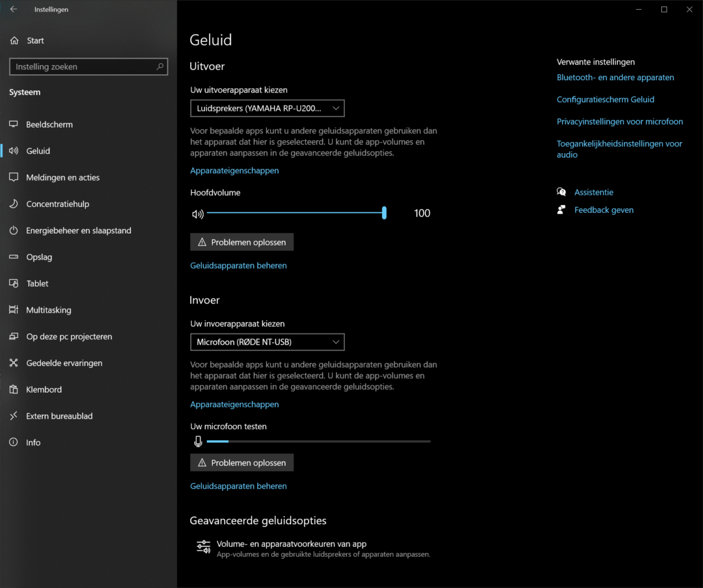Click Problemen oplossen button under microphone test
This screenshot has height=588, width=703.
click(242, 463)
